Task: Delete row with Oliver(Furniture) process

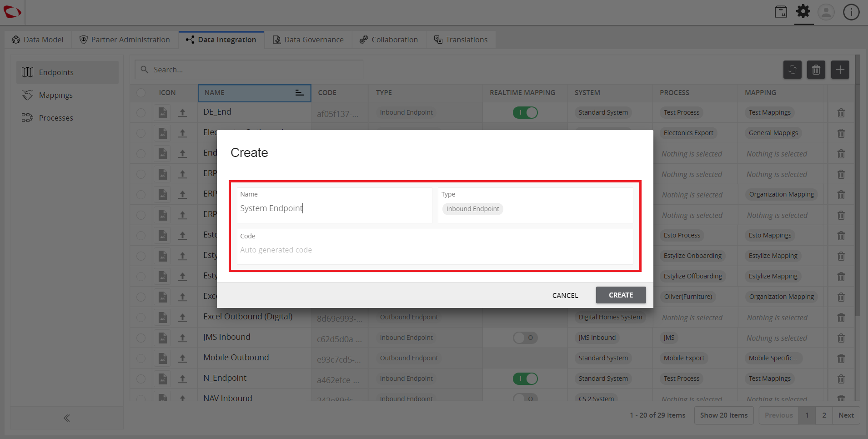Action: [841, 297]
